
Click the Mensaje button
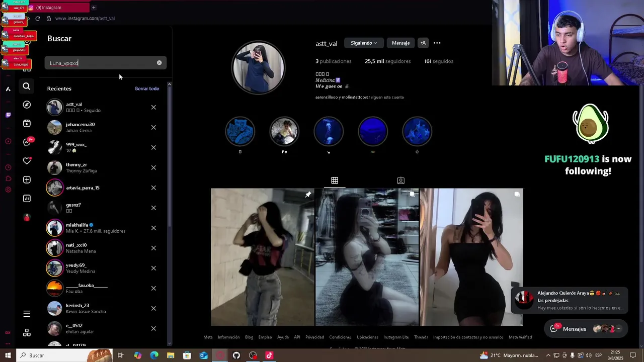tap(401, 43)
